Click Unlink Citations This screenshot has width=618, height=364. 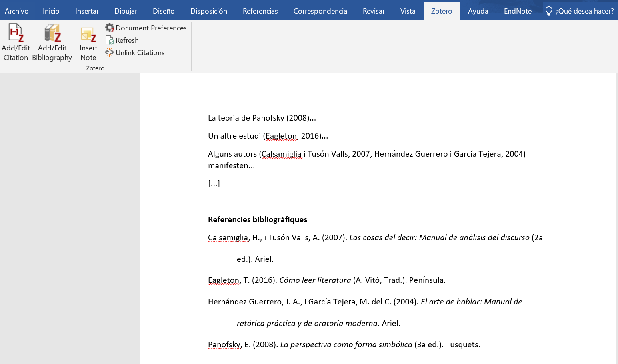pos(135,53)
